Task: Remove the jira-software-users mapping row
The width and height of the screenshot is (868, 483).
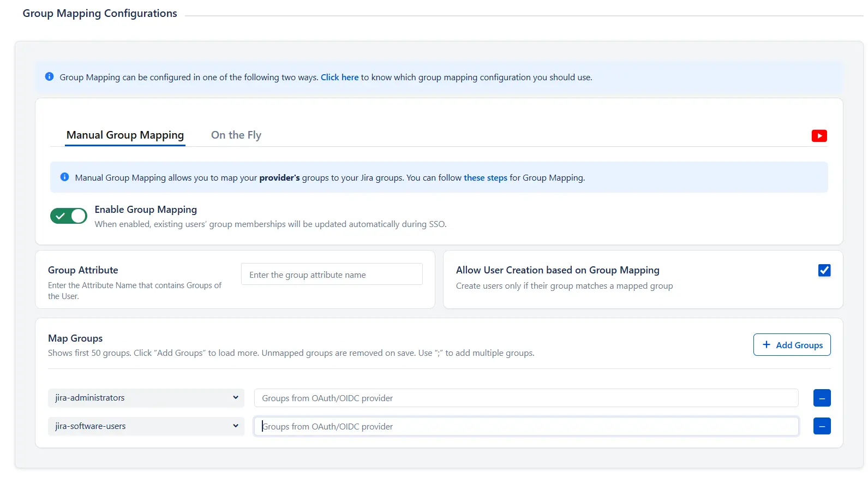Action: pyautogui.click(x=822, y=426)
